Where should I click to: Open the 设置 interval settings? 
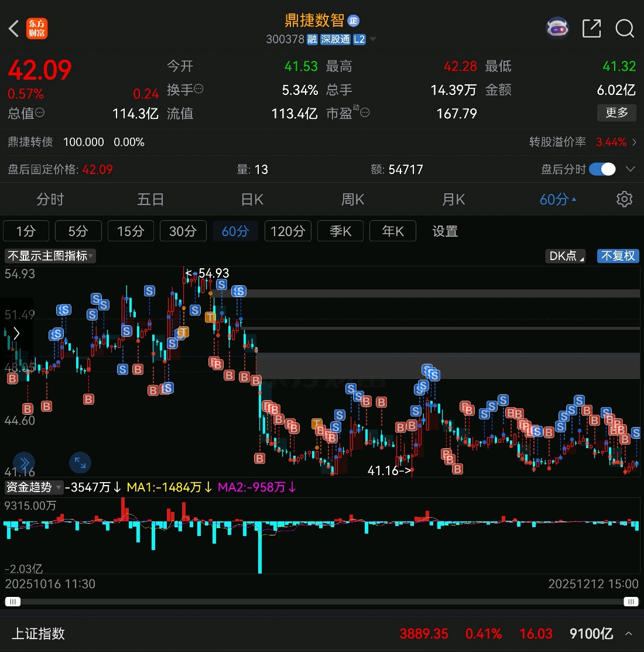445,231
